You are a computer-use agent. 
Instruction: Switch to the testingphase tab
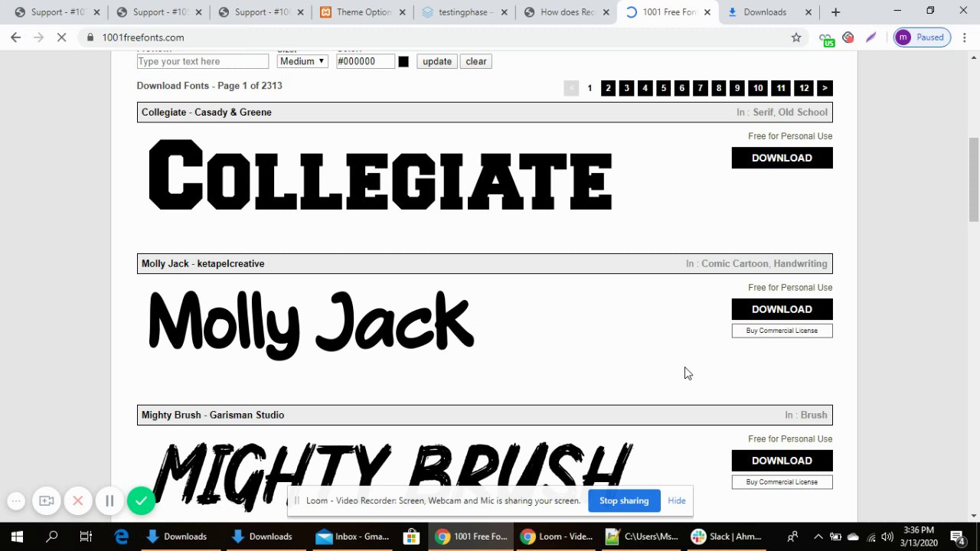coord(465,12)
